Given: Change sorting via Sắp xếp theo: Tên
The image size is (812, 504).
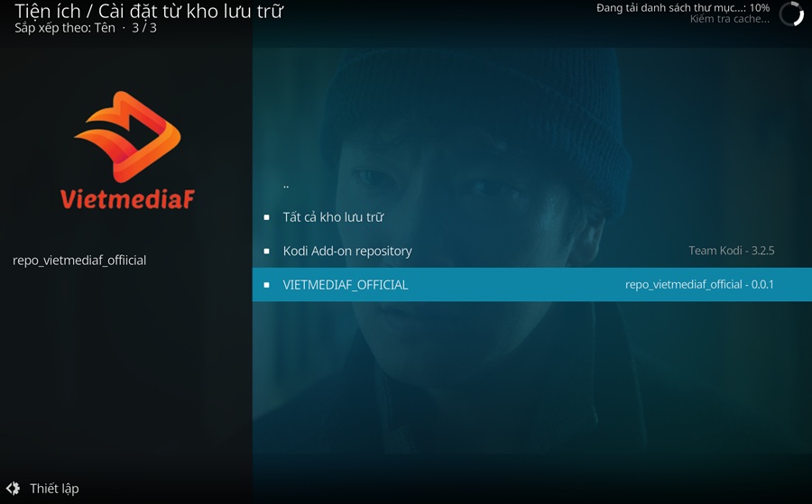Looking at the screenshot, I should click(65, 28).
